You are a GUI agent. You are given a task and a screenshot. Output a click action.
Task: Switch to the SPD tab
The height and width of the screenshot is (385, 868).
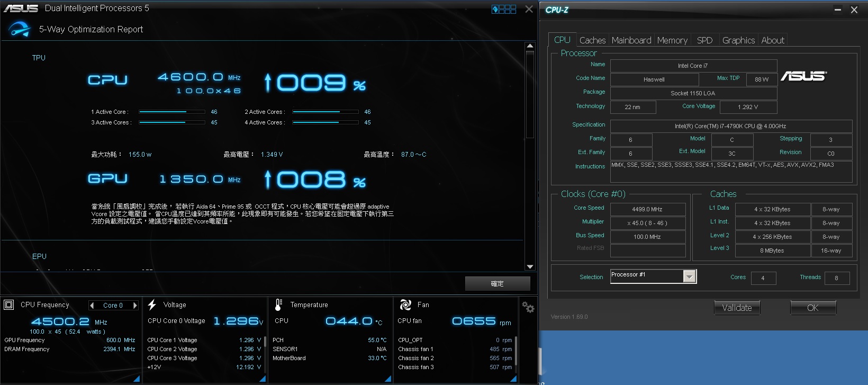tap(704, 40)
